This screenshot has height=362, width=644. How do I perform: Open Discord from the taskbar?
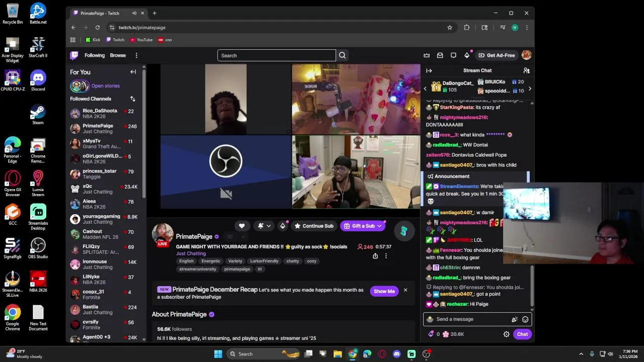[396, 354]
